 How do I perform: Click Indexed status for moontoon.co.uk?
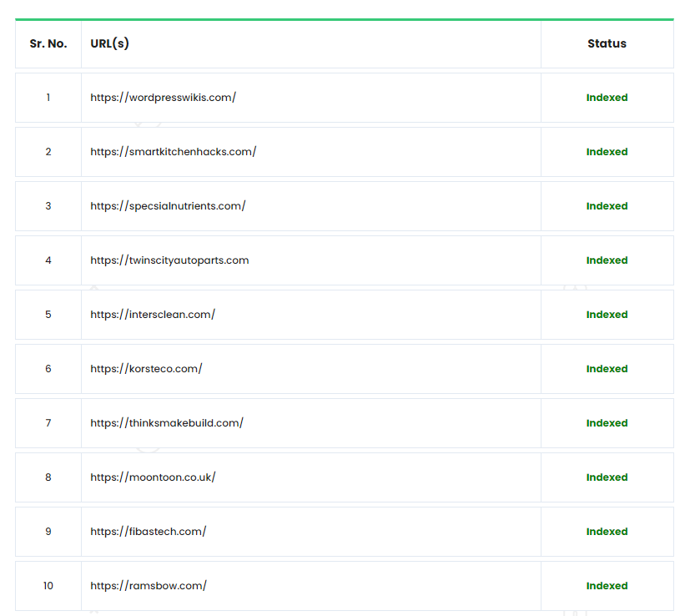607,477
